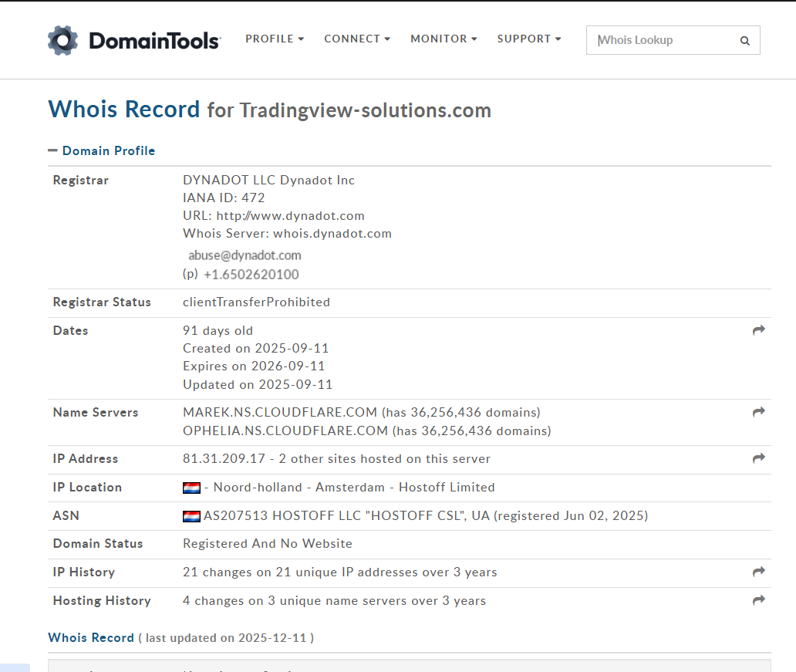Click 'Updated on 2025-09-11' text
Screen dimensions: 796x672
click(x=258, y=384)
